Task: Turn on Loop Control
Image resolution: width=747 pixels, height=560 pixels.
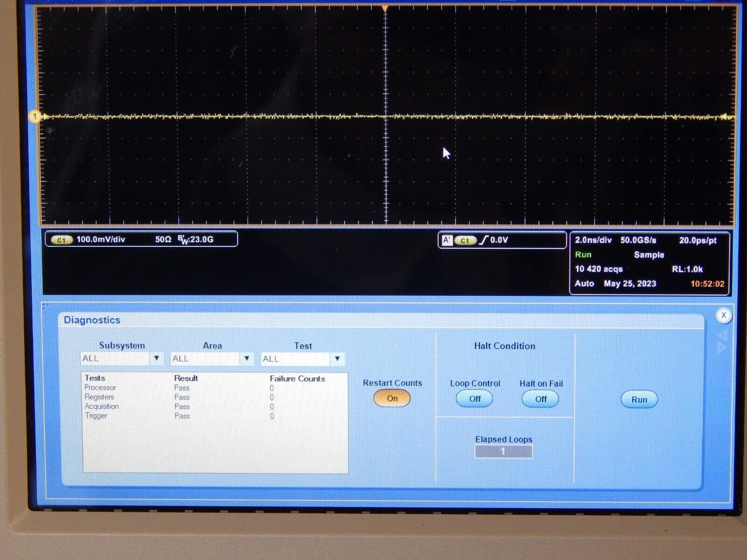Action: coord(473,398)
